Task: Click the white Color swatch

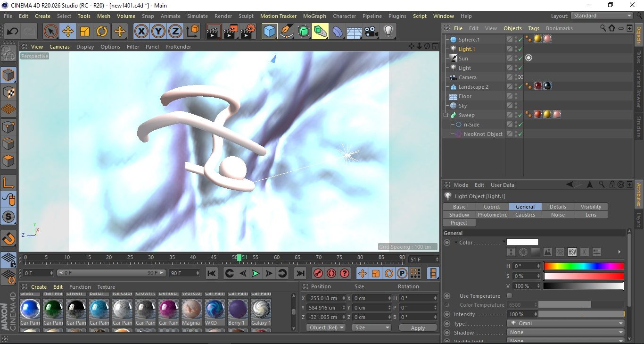Action: point(522,242)
